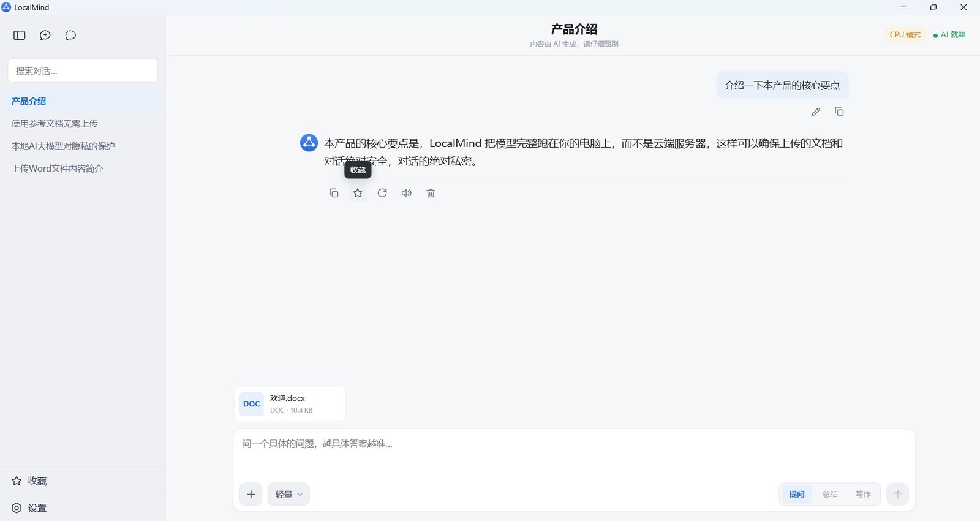
Task: Click the 产品介绍 page title
Action: tap(574, 29)
